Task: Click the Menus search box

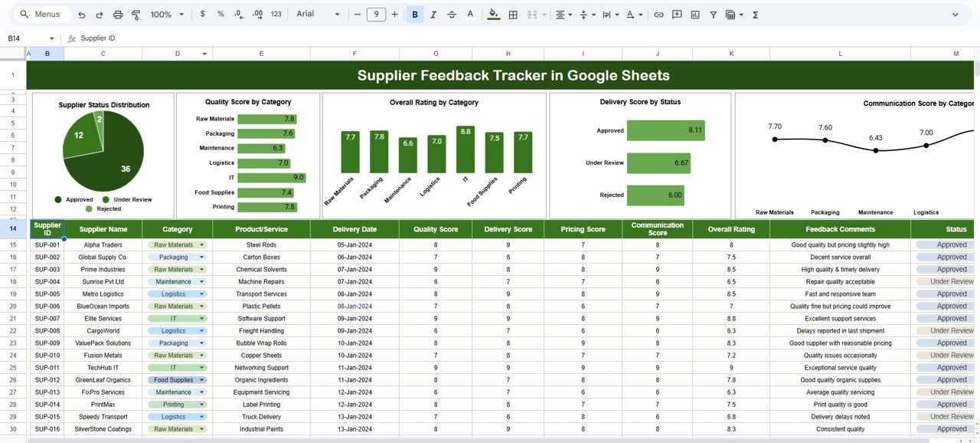Action: [x=44, y=15]
